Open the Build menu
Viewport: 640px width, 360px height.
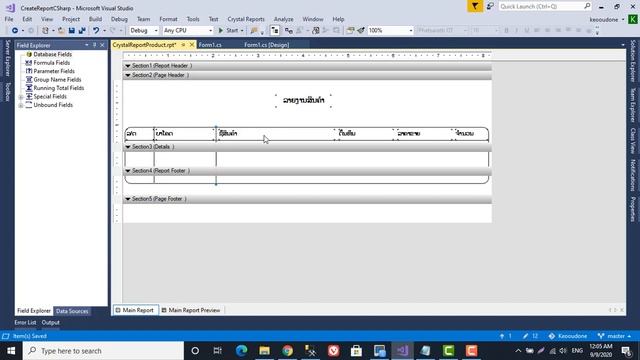tap(95, 19)
